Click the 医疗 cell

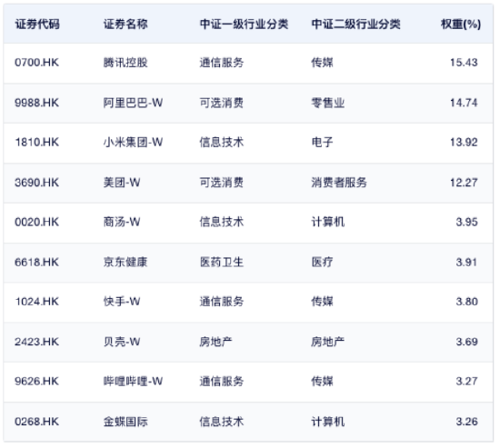pyautogui.click(x=322, y=262)
